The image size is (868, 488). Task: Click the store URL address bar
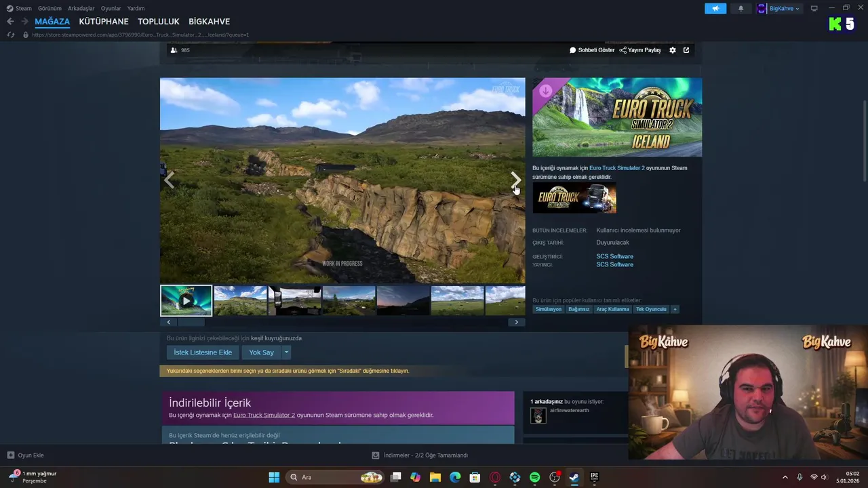[x=140, y=35]
